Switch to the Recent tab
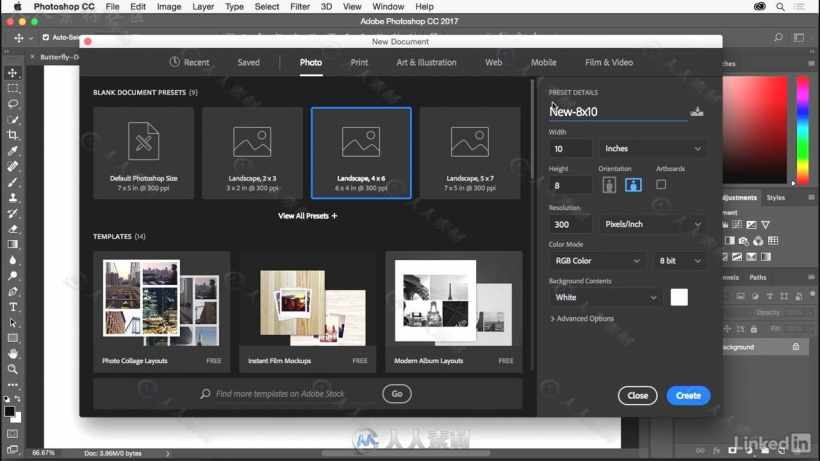820x461 pixels. [189, 62]
